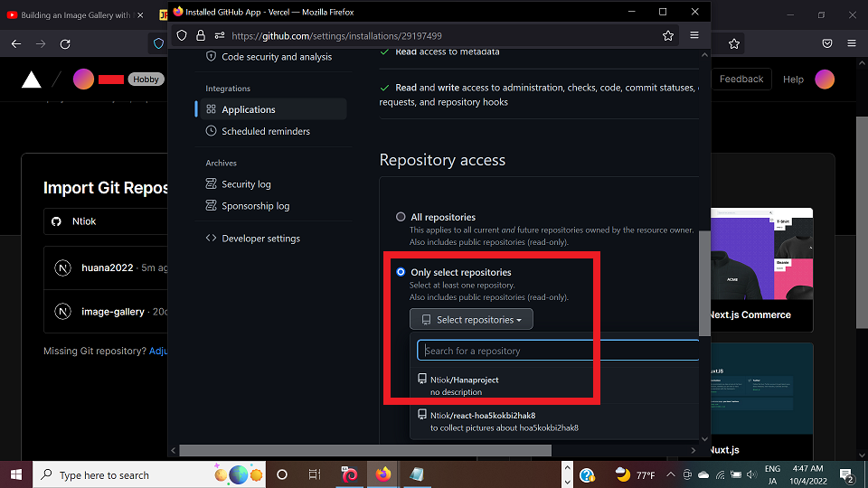This screenshot has width=868, height=488.
Task: Click the Security log icon
Action: point(211,183)
